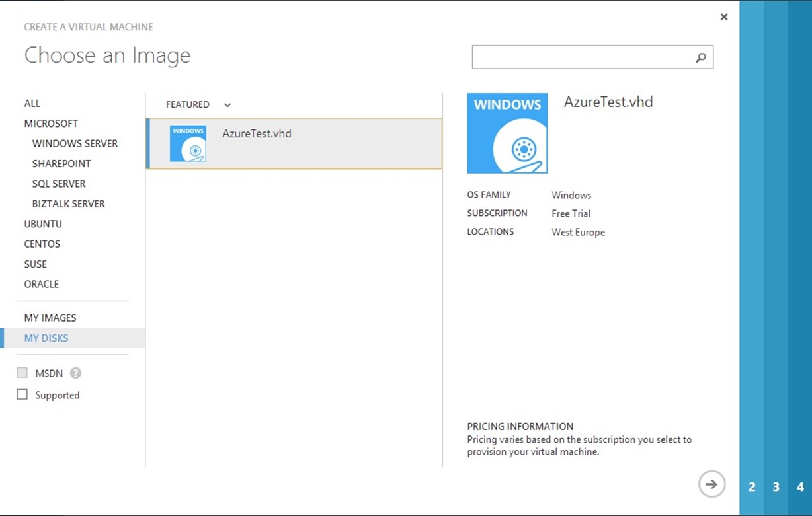This screenshot has width=812, height=516.
Task: Enable the Supported checkbox
Action: point(22,394)
